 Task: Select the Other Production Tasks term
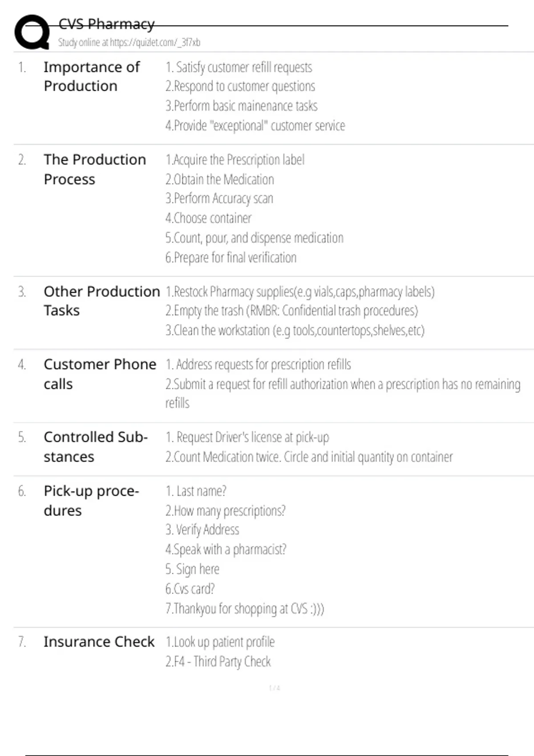(x=101, y=301)
